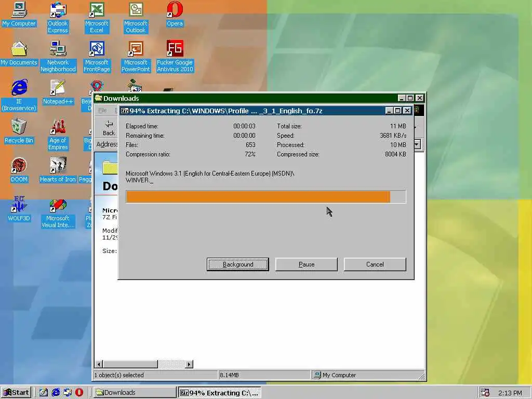Minimize the Downloads window
Viewport: 532px width, 399px height.
click(x=402, y=98)
